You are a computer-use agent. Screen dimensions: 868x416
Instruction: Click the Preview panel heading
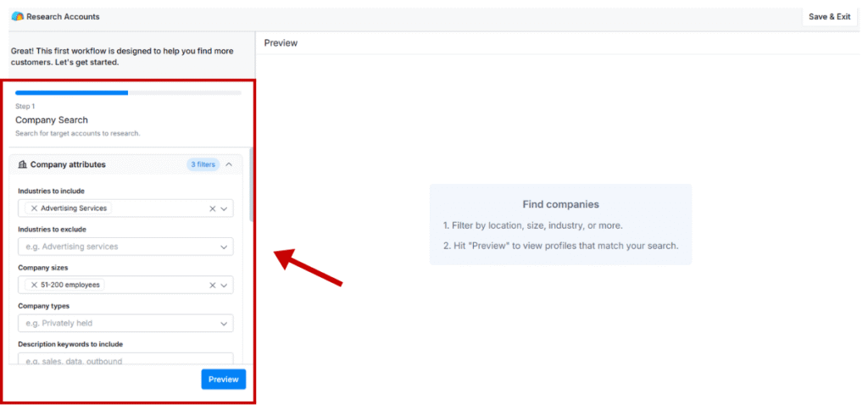pos(281,42)
